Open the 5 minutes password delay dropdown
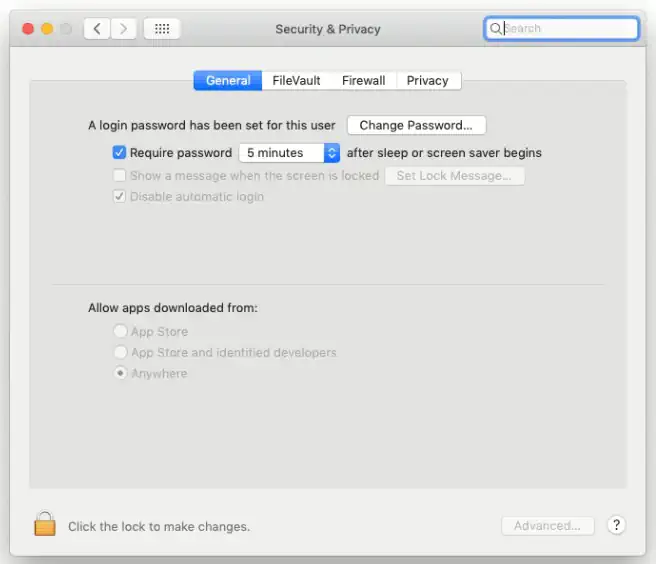 pos(290,153)
